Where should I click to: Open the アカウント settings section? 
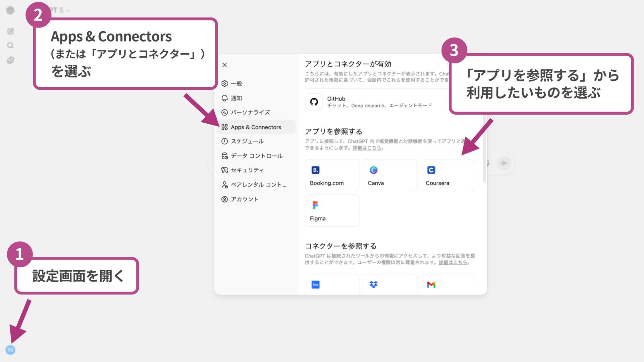click(245, 199)
